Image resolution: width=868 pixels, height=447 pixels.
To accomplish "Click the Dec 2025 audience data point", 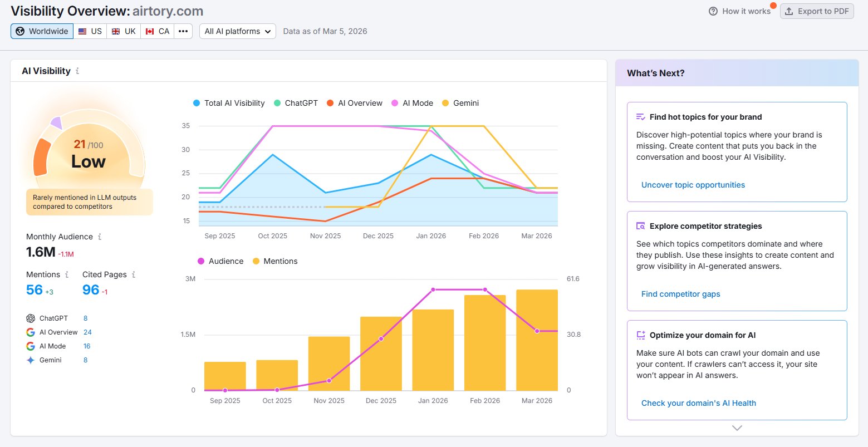I will (381, 338).
